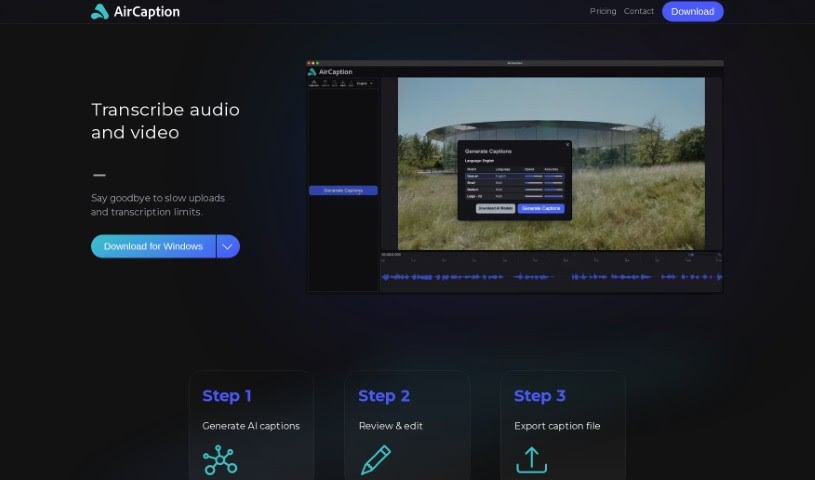
Task: Click the grey Download Models button in preview dialog
Action: pos(495,208)
